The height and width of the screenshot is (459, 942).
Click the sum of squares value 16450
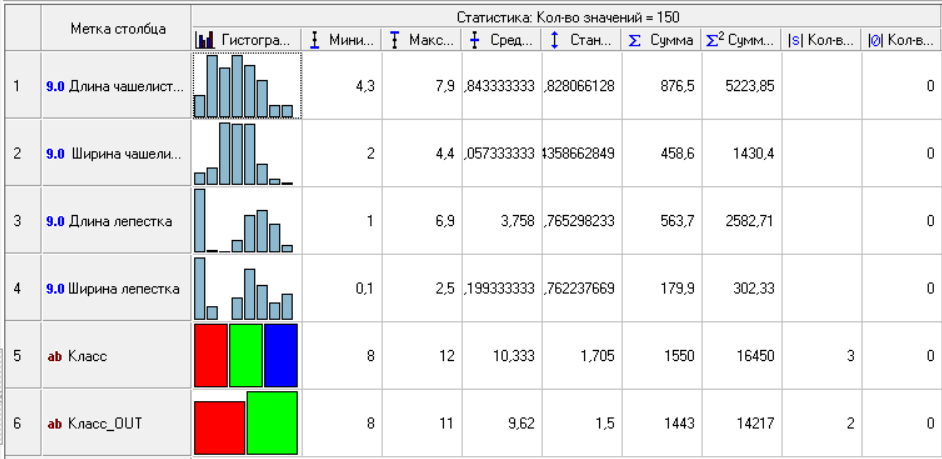click(756, 357)
